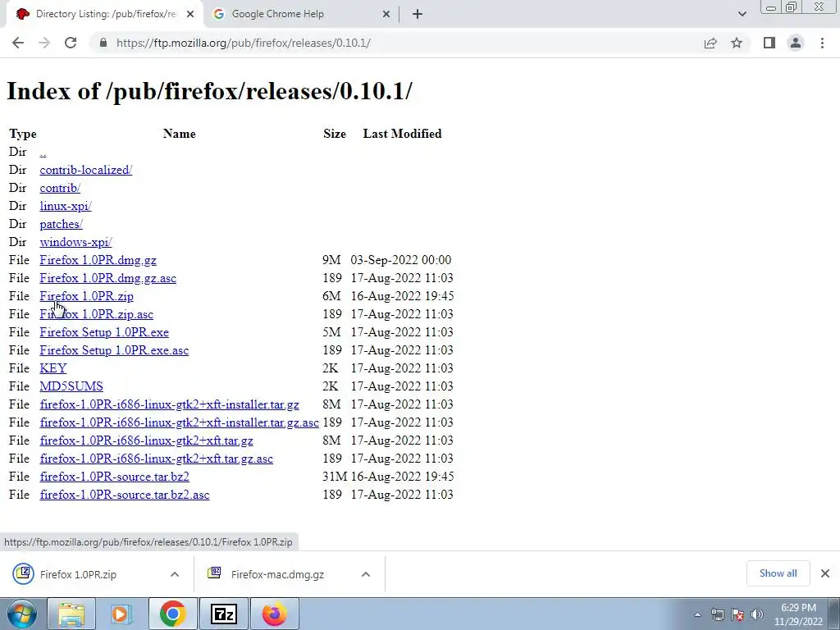Close the downloads bar
The height and width of the screenshot is (630, 840).
point(825,573)
